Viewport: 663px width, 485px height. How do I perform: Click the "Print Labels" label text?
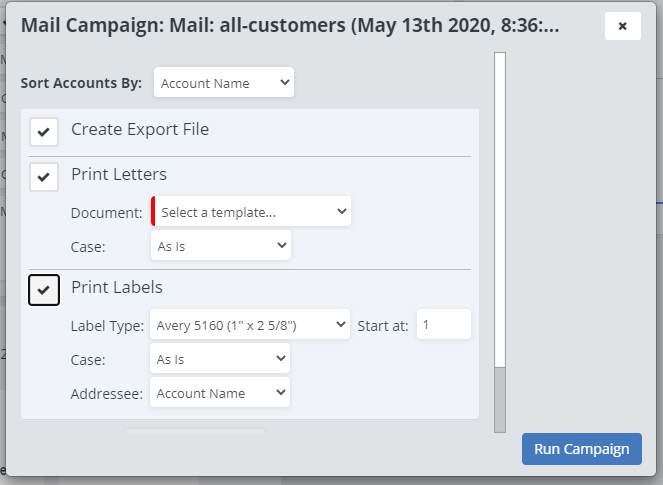(x=117, y=288)
